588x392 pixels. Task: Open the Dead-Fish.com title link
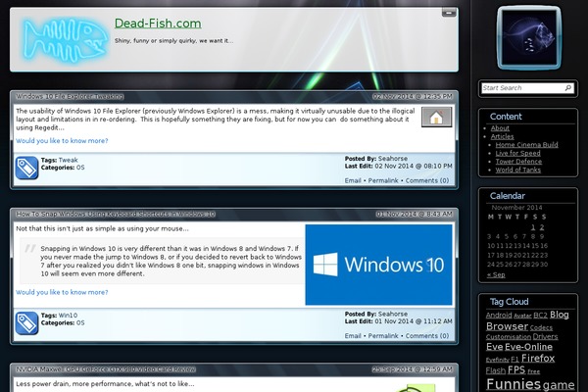[x=158, y=24]
